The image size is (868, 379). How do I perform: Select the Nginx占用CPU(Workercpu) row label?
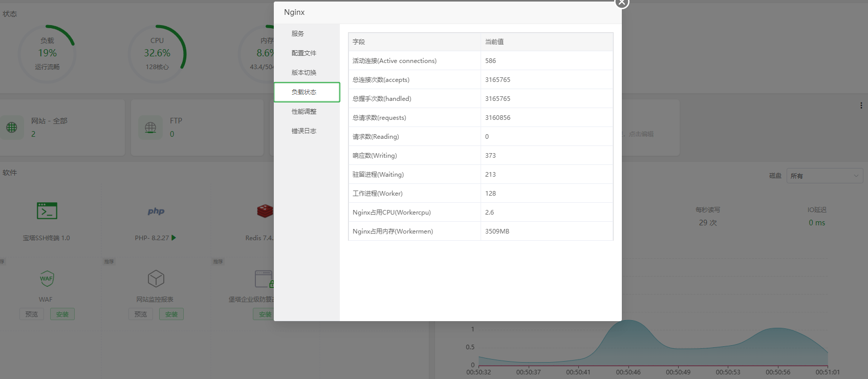(392, 213)
